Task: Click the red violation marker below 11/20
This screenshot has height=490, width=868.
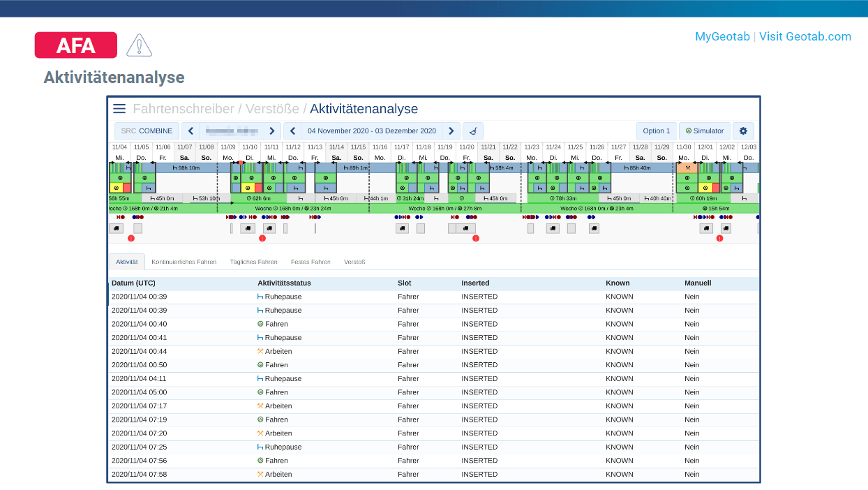Action: coord(476,239)
